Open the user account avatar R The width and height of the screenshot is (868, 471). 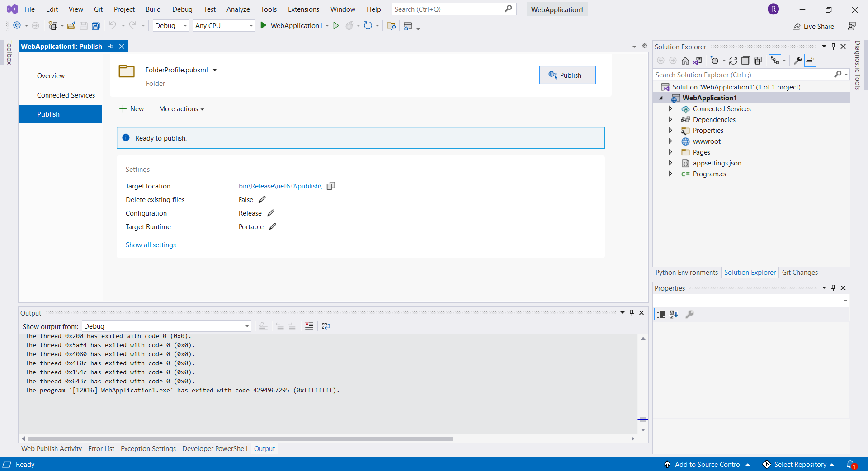pyautogui.click(x=774, y=9)
